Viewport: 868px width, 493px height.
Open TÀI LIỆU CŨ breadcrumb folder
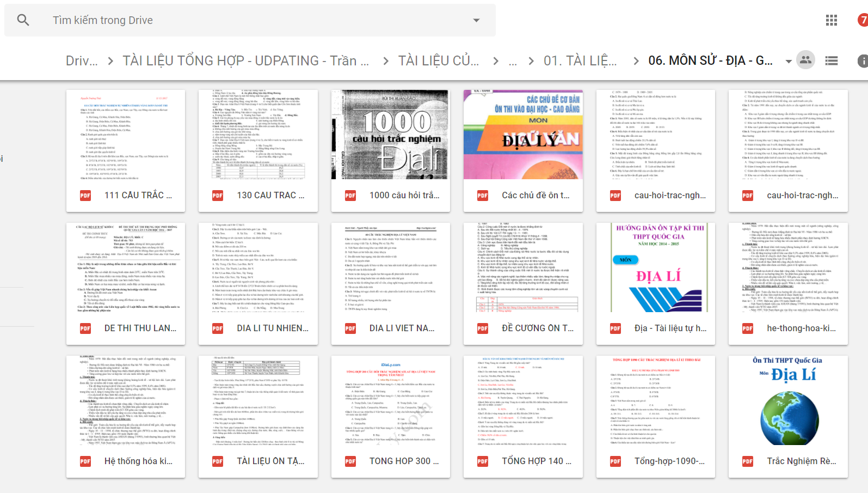[x=438, y=61]
